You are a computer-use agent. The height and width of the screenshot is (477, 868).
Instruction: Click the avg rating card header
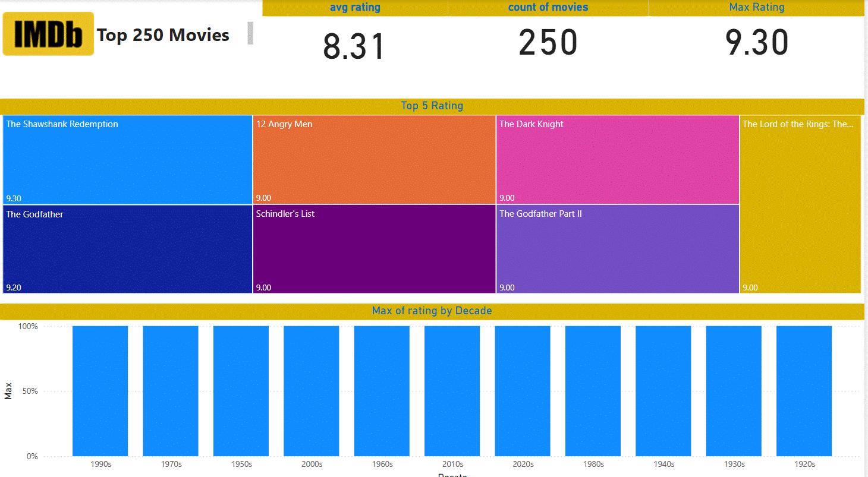pyautogui.click(x=355, y=8)
